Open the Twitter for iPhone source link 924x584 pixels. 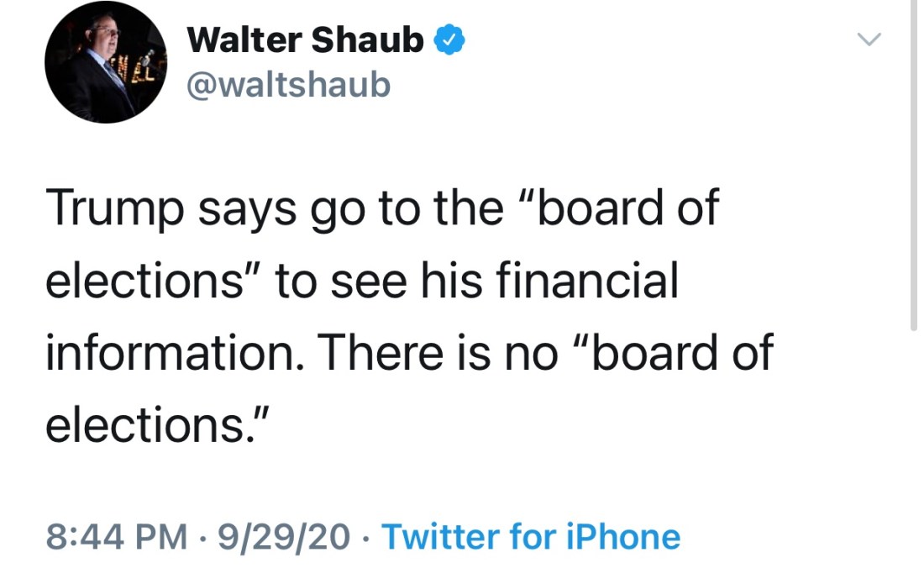531,536
